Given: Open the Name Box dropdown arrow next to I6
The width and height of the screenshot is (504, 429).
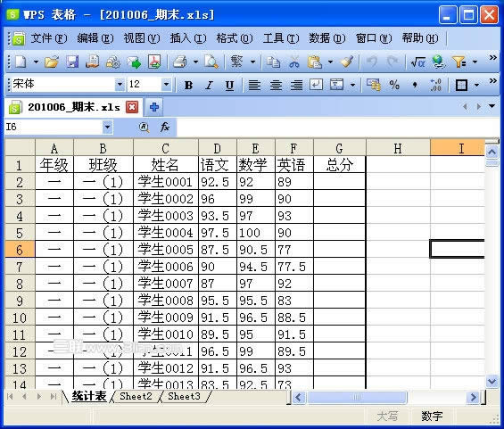Looking at the screenshot, I should (x=107, y=127).
